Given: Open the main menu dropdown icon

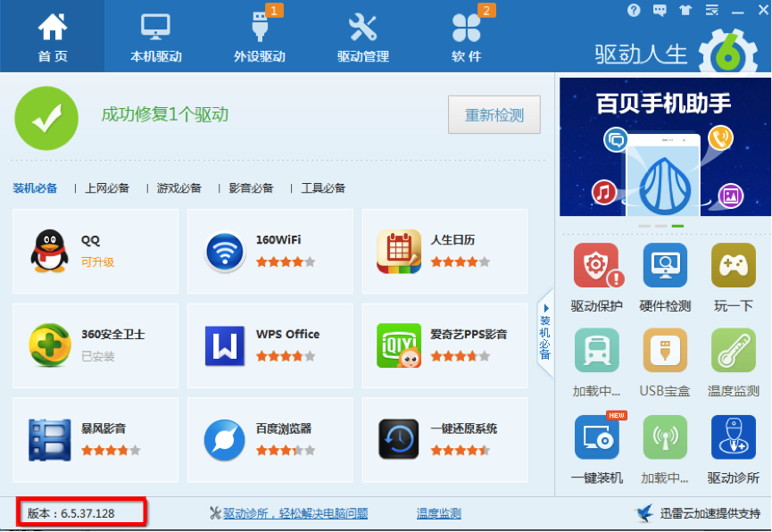Looking at the screenshot, I should (x=711, y=11).
